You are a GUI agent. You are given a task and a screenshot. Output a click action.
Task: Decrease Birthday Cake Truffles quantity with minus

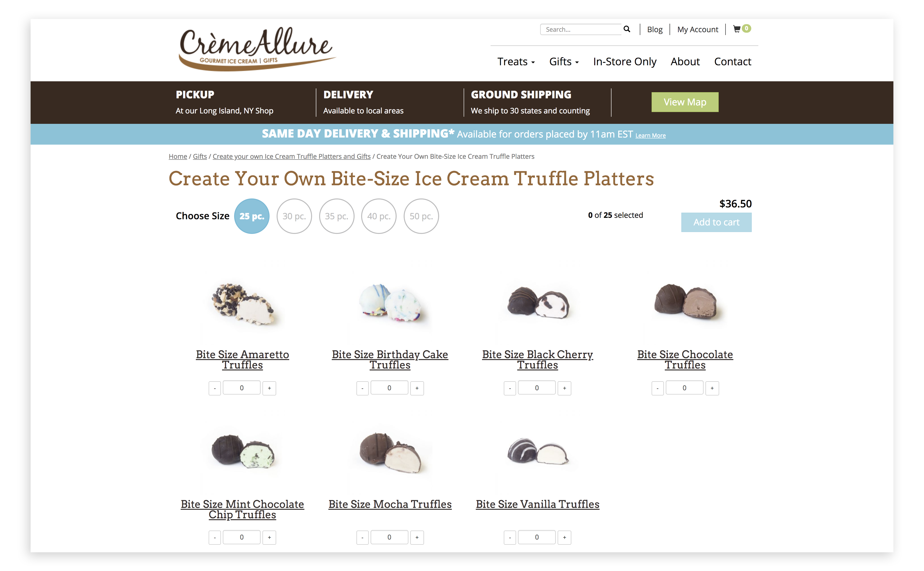click(362, 388)
